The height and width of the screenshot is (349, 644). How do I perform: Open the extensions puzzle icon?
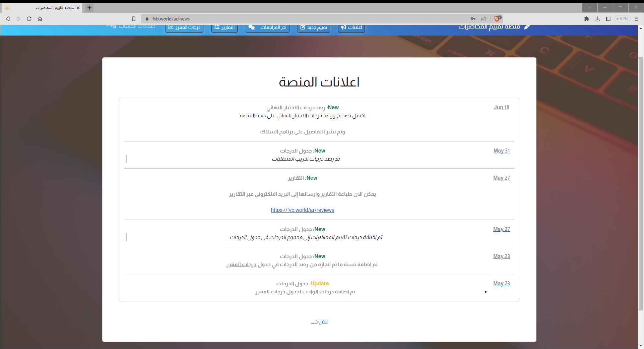click(587, 19)
